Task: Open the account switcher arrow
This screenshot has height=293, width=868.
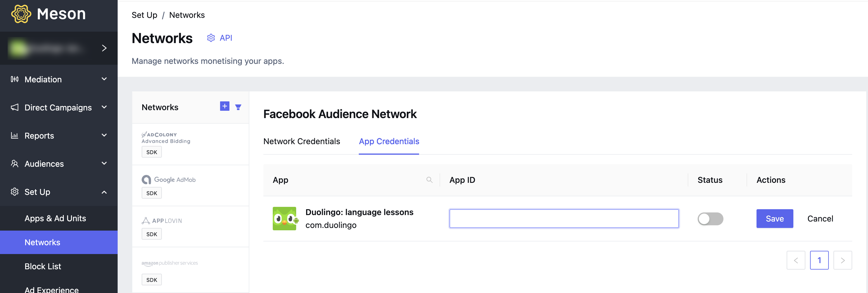Action: click(x=104, y=48)
